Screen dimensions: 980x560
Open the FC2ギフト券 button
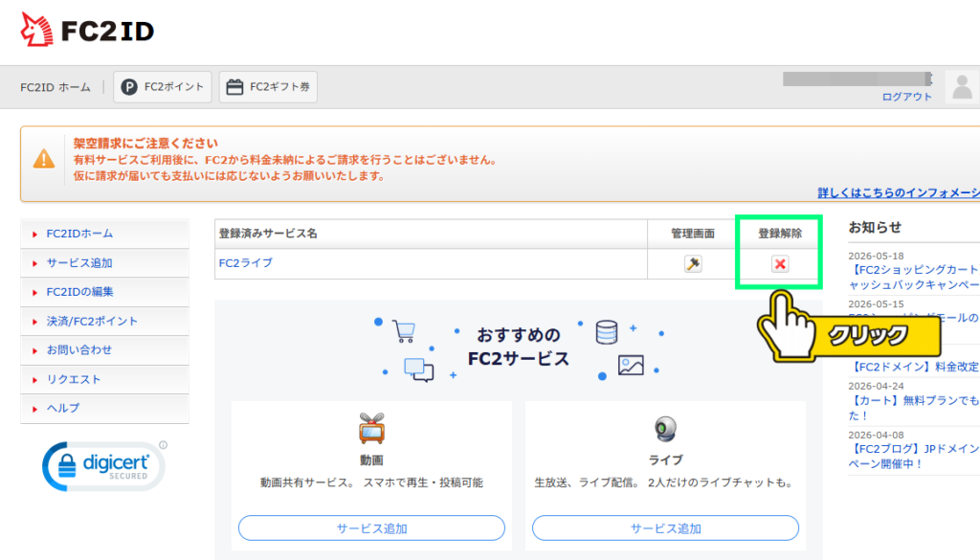tap(268, 87)
